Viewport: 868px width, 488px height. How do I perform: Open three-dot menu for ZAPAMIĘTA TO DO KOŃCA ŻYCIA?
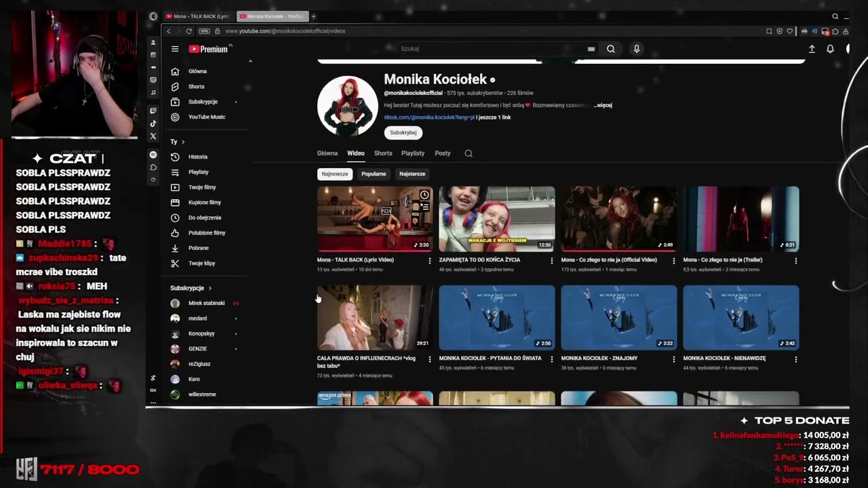click(551, 260)
